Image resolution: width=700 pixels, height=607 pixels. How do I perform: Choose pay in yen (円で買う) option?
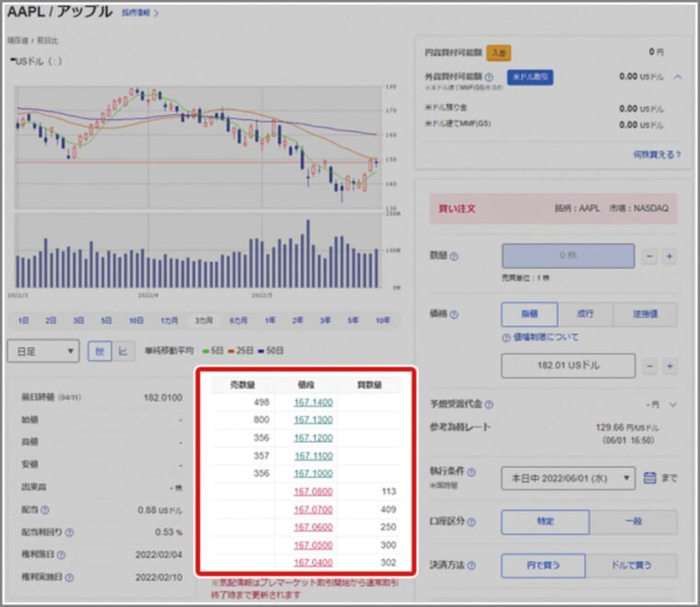point(543,566)
